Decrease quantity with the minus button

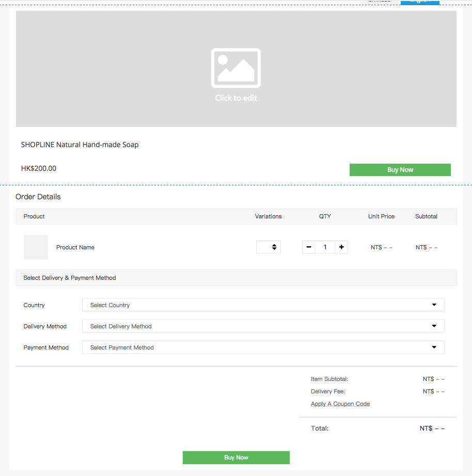coord(309,247)
